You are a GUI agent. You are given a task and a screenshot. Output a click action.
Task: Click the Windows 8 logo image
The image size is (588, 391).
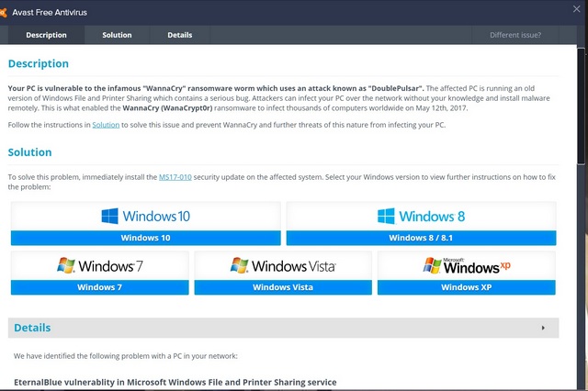point(421,216)
